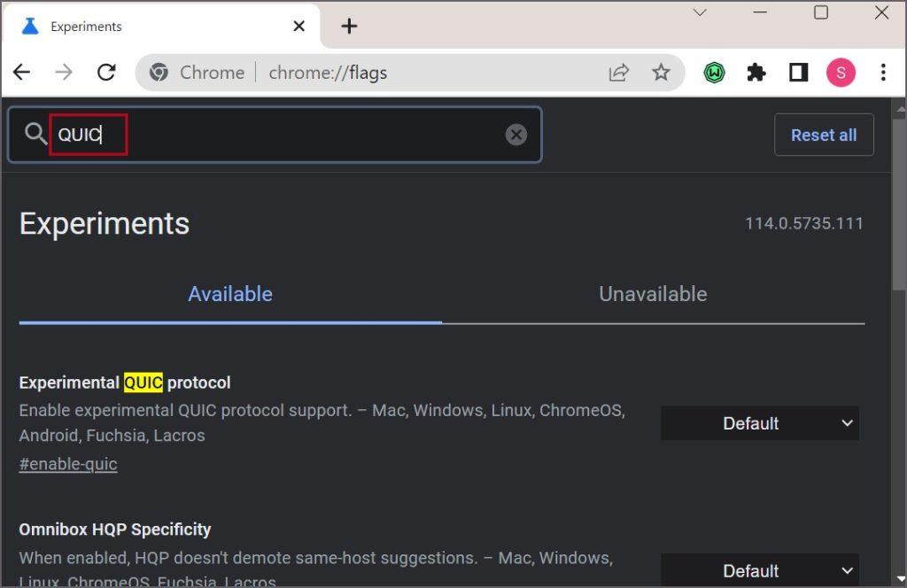This screenshot has height=588, width=907.
Task: Click the Experiments page heading
Action: [x=105, y=224]
